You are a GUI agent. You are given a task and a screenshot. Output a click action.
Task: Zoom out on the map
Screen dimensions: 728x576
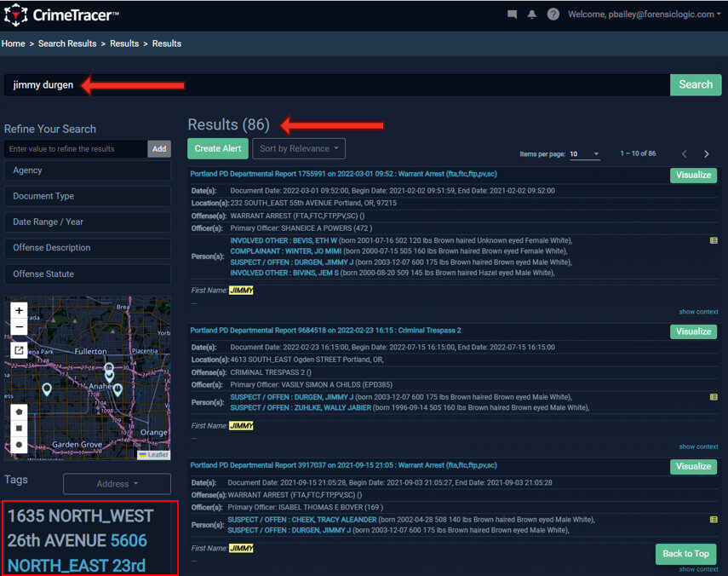click(19, 327)
